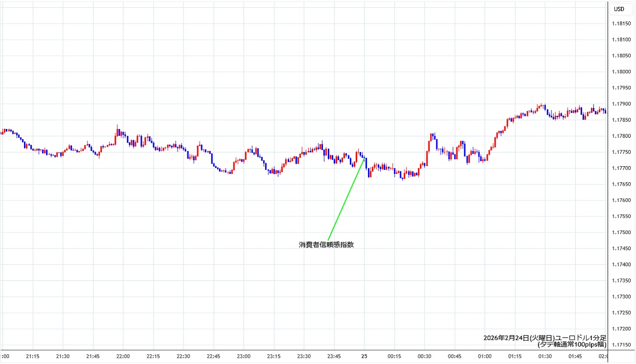The height and width of the screenshot is (364, 636).
Task: Click the 1.18000 price axis label
Action: 621,72
